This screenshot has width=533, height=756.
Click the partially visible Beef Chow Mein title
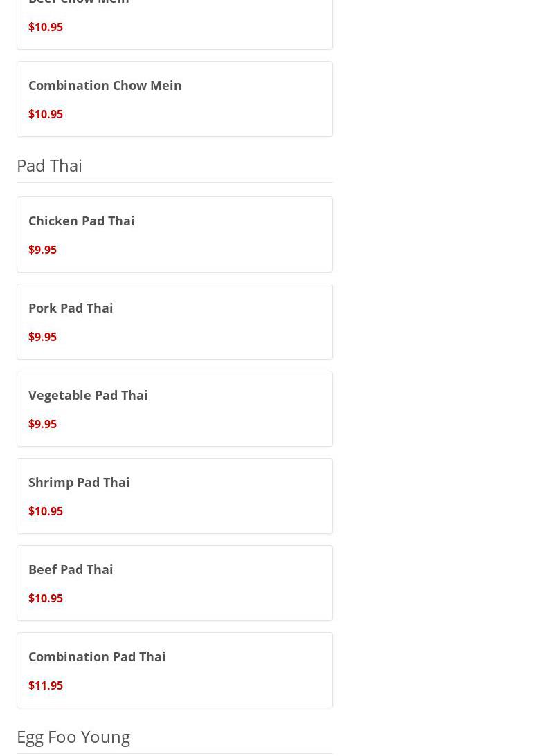coord(78,2)
